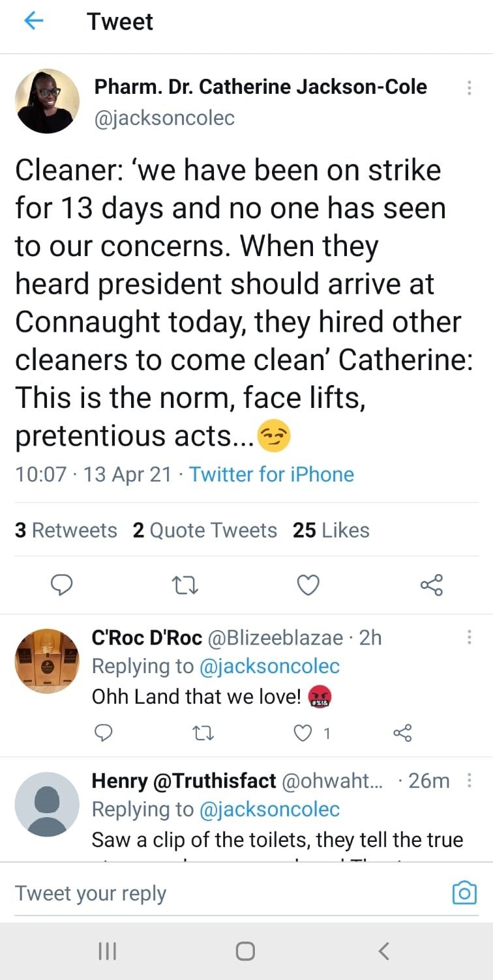The width and height of the screenshot is (493, 980).
Task: View the 25 Likes list
Action: 331,530
